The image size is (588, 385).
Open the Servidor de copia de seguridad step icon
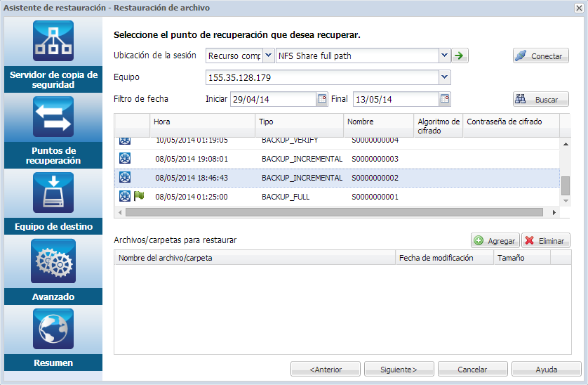pyautogui.click(x=53, y=41)
